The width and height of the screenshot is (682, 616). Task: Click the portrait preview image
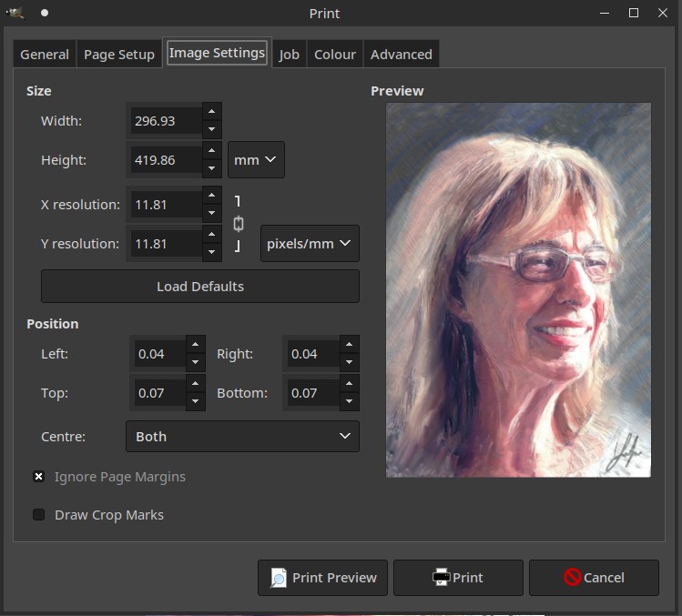(518, 289)
